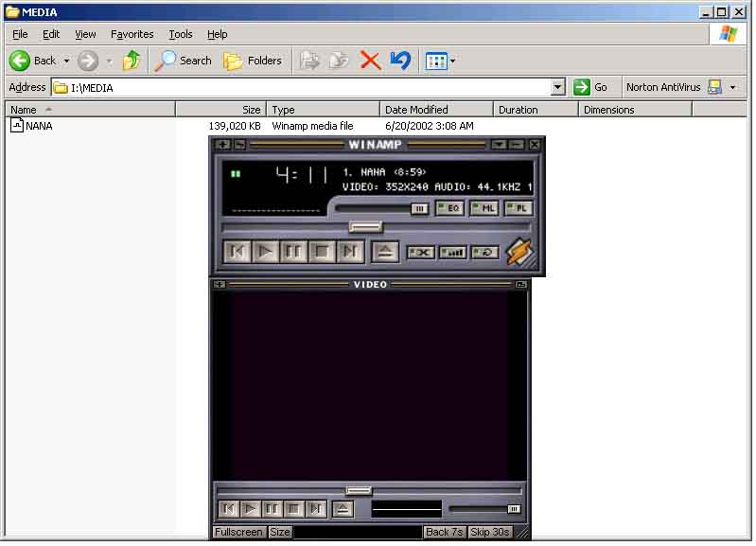Viewport: 756px width, 546px height.
Task: Click the Explorer Forward button
Action: (88, 61)
